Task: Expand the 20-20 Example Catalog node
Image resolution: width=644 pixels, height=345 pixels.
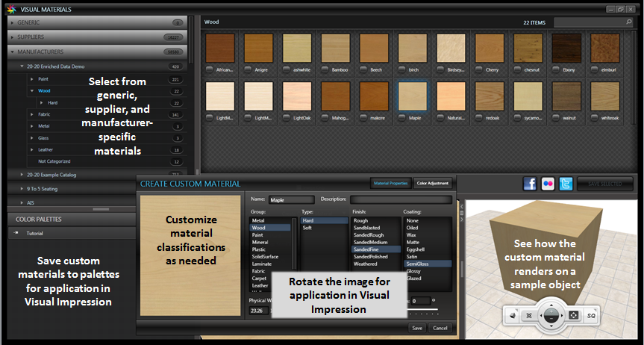Action: click(22, 175)
